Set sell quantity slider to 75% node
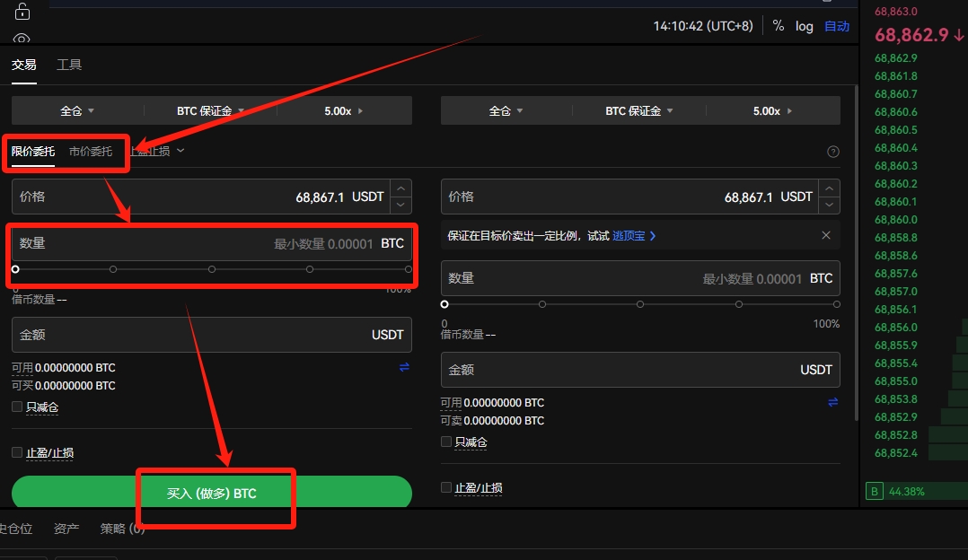The height and width of the screenshot is (560, 968). point(738,304)
